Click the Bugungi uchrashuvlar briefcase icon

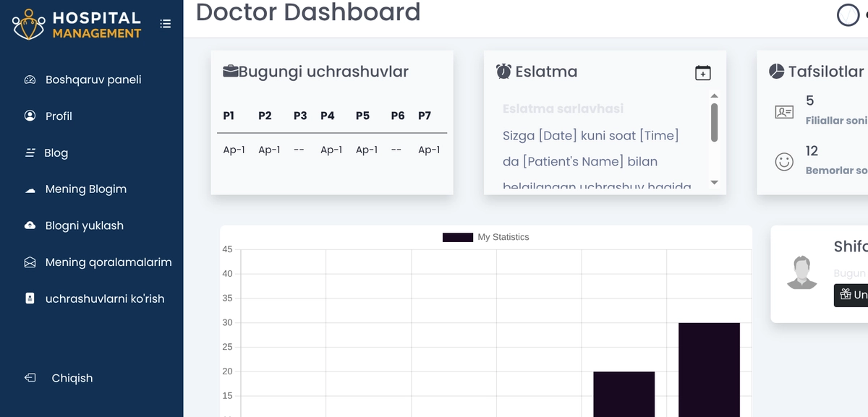231,72
